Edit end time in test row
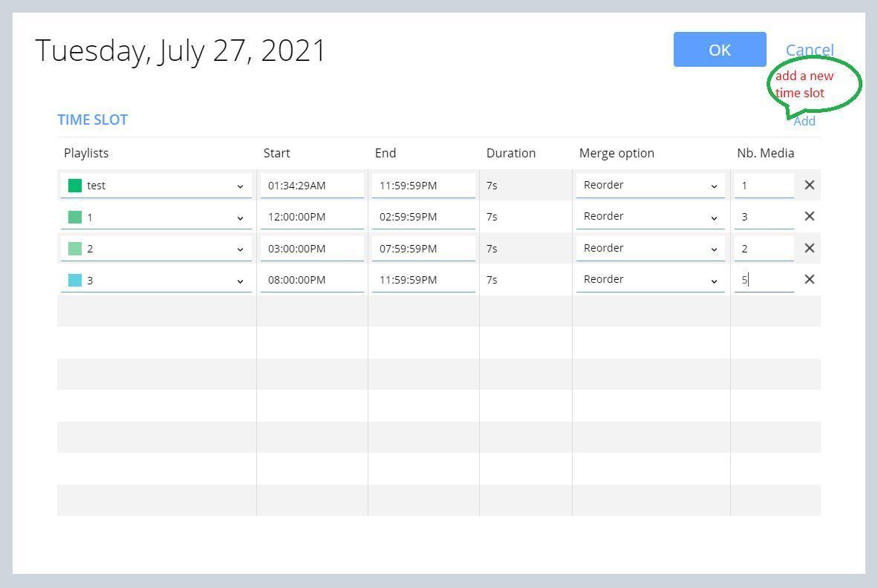 [423, 185]
